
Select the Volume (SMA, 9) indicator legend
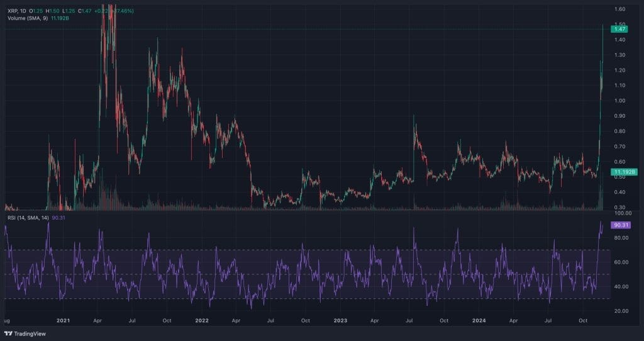(28, 18)
